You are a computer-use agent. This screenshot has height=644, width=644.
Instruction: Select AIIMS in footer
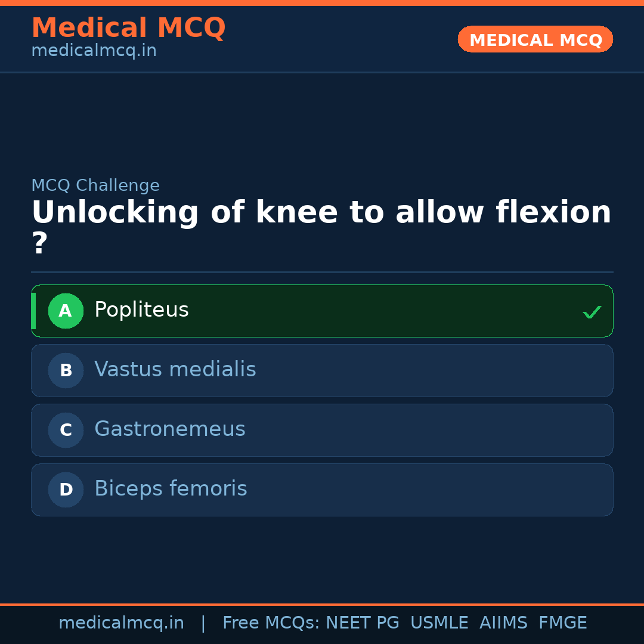tap(503, 623)
